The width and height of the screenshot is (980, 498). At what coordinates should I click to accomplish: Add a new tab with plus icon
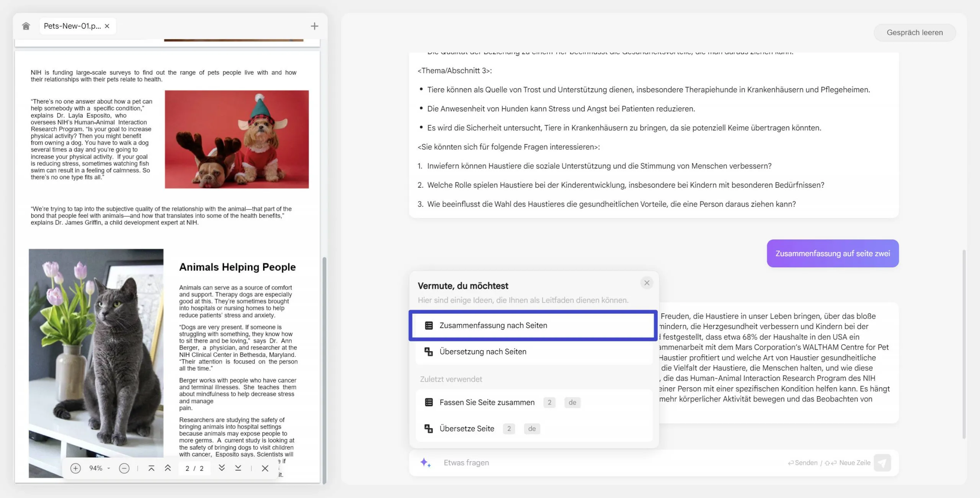click(314, 26)
